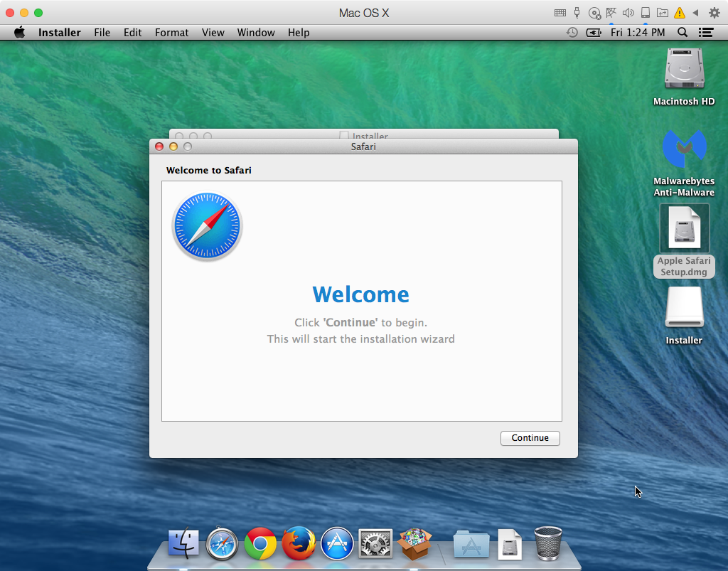Open the Help menu
The image size is (728, 571).
299,33
